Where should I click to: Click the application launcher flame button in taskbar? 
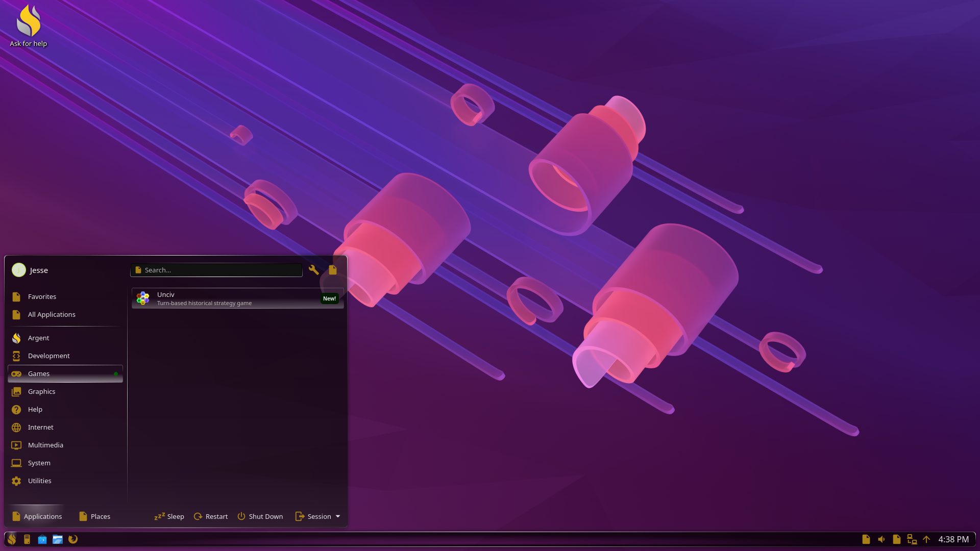point(12,539)
